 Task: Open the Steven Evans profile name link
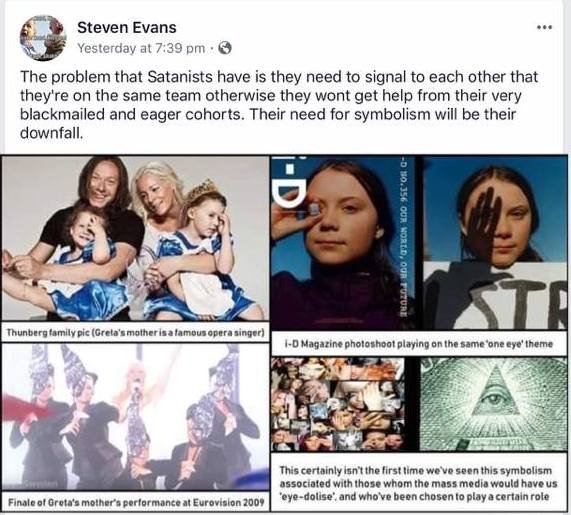click(x=127, y=28)
